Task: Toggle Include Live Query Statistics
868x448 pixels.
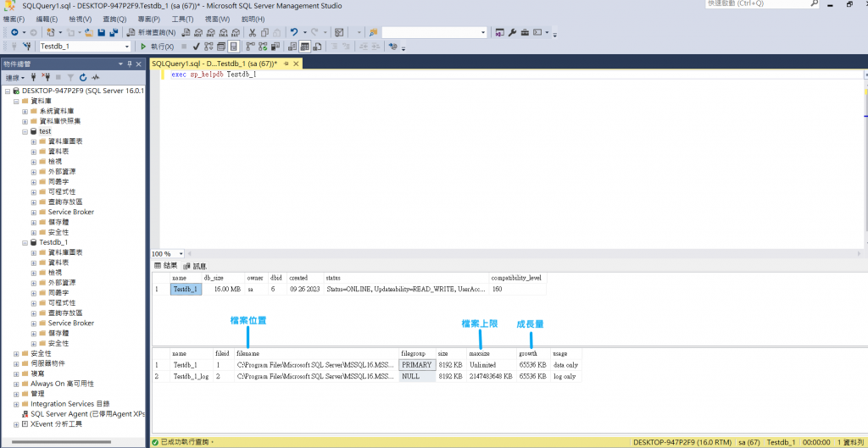Action: point(263,47)
